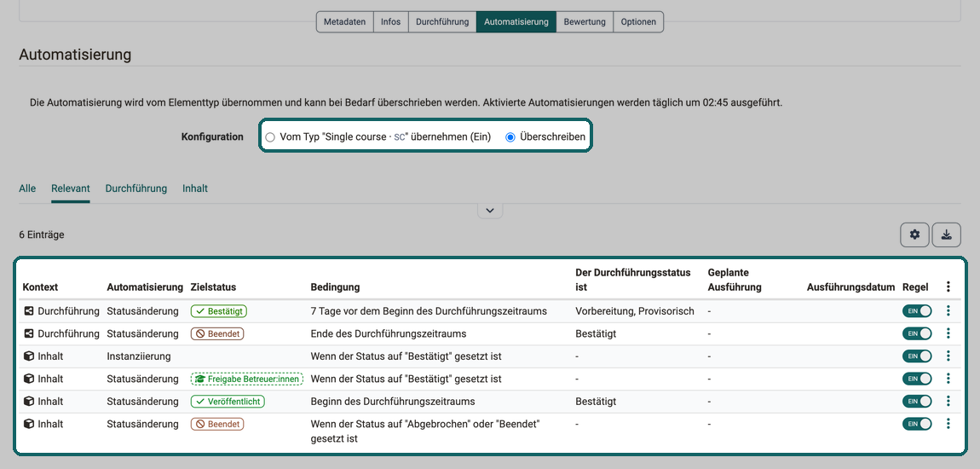The height and width of the screenshot is (469, 980).
Task: Click text 7 Tage vor dem Beginn des Durchführungszeitraums
Action: pyautogui.click(x=429, y=310)
